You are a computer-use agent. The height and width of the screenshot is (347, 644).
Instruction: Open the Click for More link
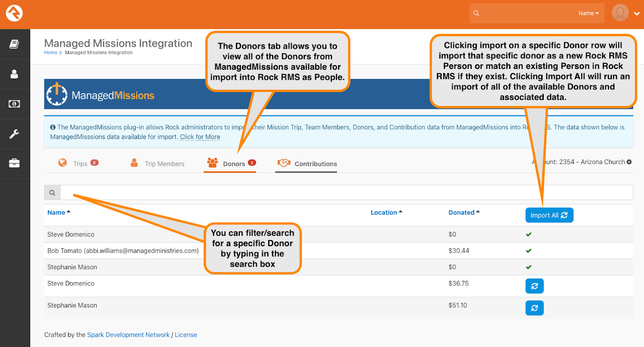coord(200,137)
